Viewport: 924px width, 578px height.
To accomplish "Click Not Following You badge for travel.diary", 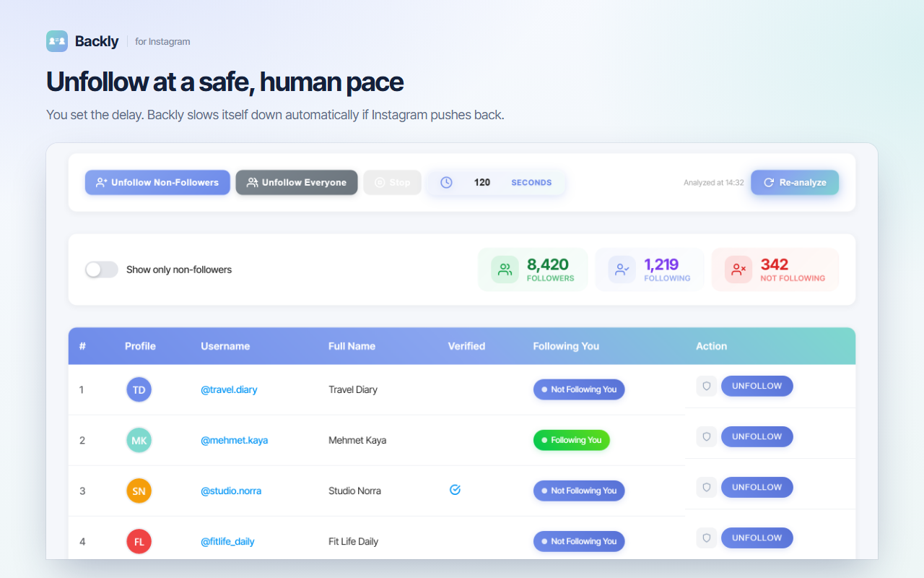I will 579,389.
